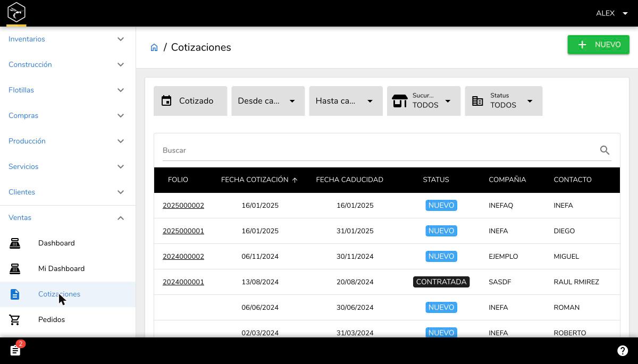This screenshot has width=638, height=364.
Task: Click the Dashboard cash register icon
Action: (15, 243)
